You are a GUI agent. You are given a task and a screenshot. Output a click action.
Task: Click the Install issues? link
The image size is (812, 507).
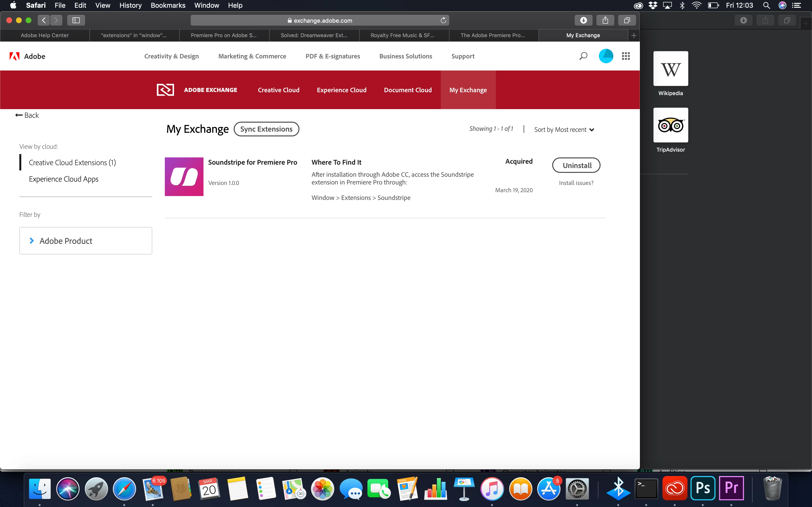(x=576, y=183)
